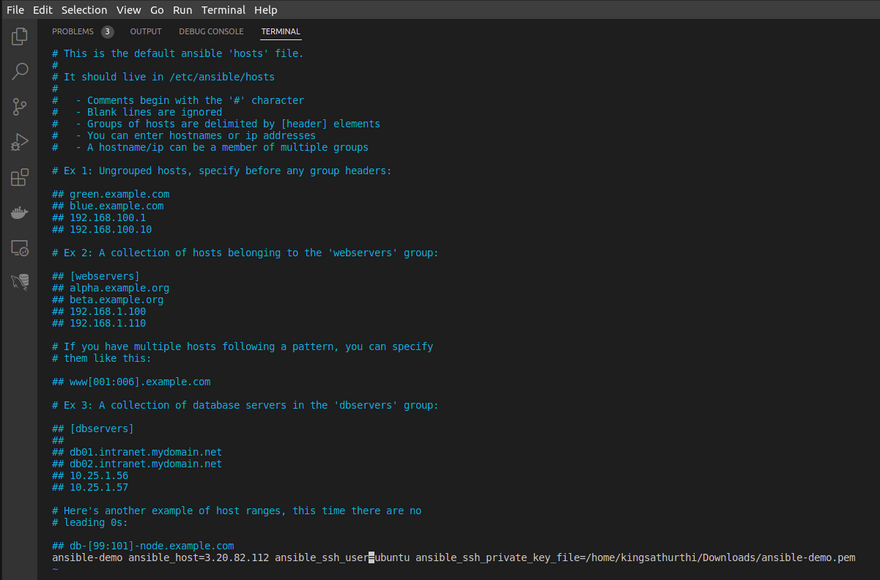Image resolution: width=880 pixels, height=580 pixels.
Task: Switch to the Output tab
Action: point(146,32)
